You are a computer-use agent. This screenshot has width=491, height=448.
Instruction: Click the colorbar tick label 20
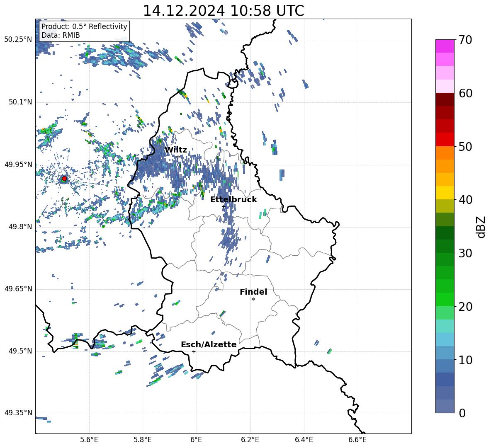(465, 307)
